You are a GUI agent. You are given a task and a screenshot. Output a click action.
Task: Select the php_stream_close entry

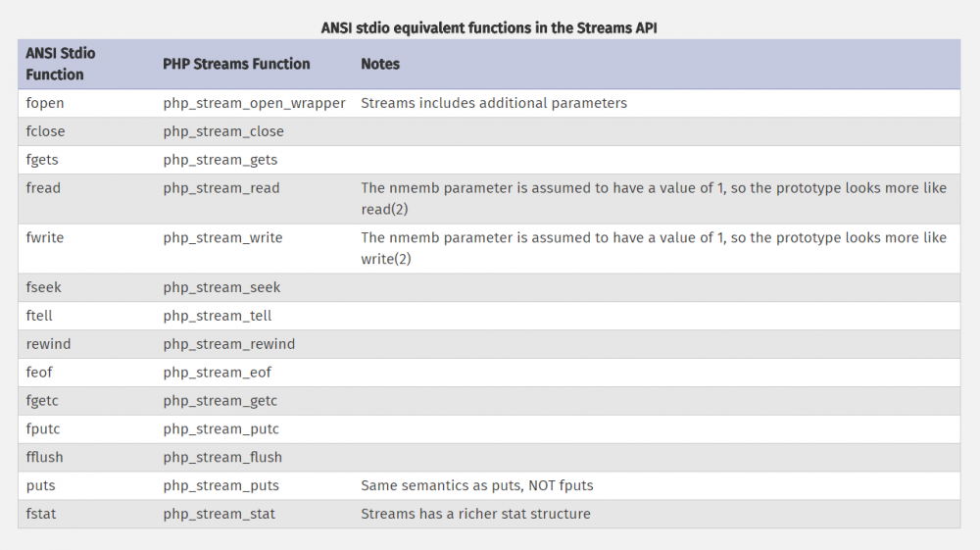click(223, 131)
